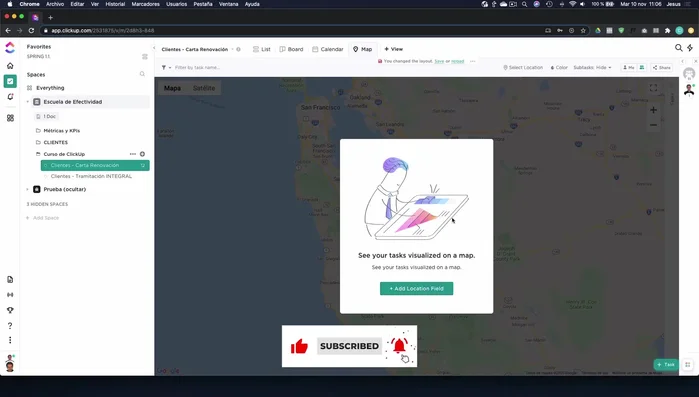Open the filter dropdown arrow beside funnel
The height and width of the screenshot is (397, 699).
click(170, 68)
